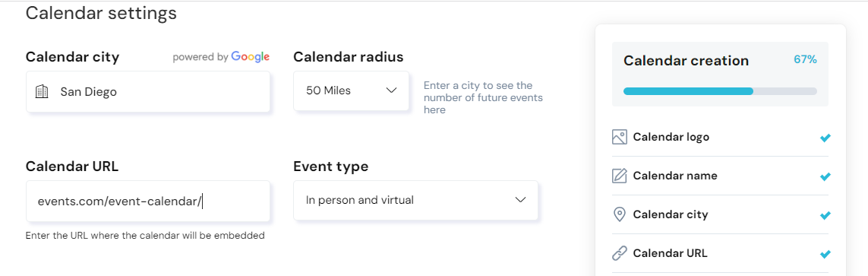Click the checkmark beside Calendar URL
Image resolution: width=868 pixels, height=276 pixels.
825,254
